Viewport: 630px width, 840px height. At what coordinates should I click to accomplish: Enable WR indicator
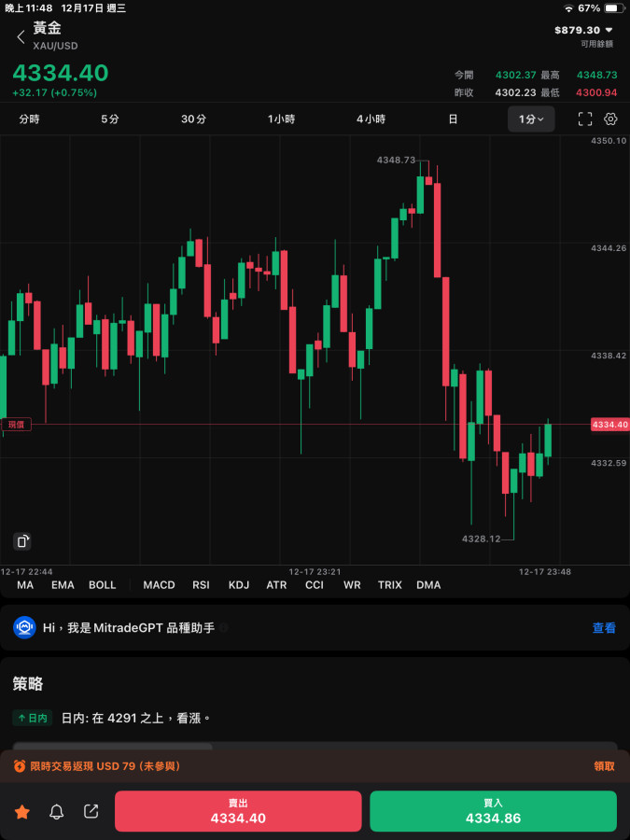[x=352, y=585]
